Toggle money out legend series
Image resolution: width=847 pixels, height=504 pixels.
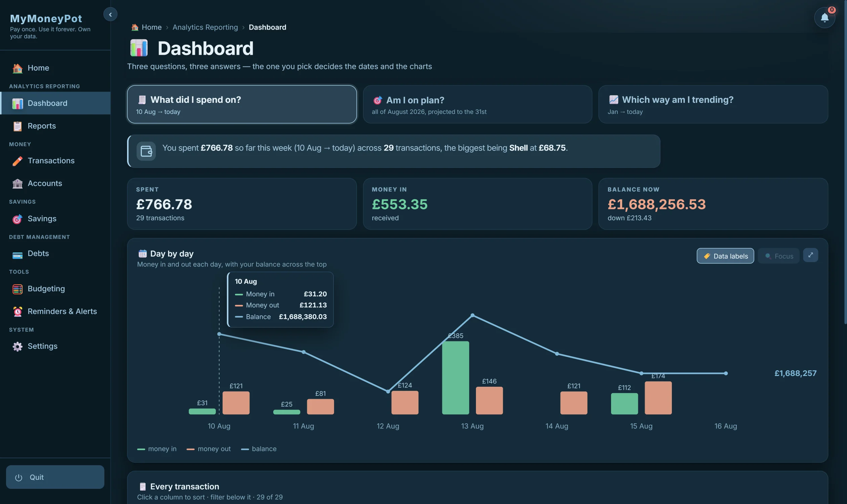[209, 449]
